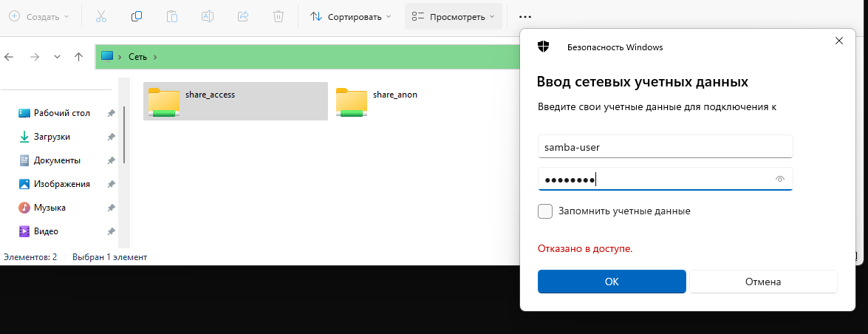The height and width of the screenshot is (334, 868).
Task: Click the samba-user username field
Action: click(665, 146)
